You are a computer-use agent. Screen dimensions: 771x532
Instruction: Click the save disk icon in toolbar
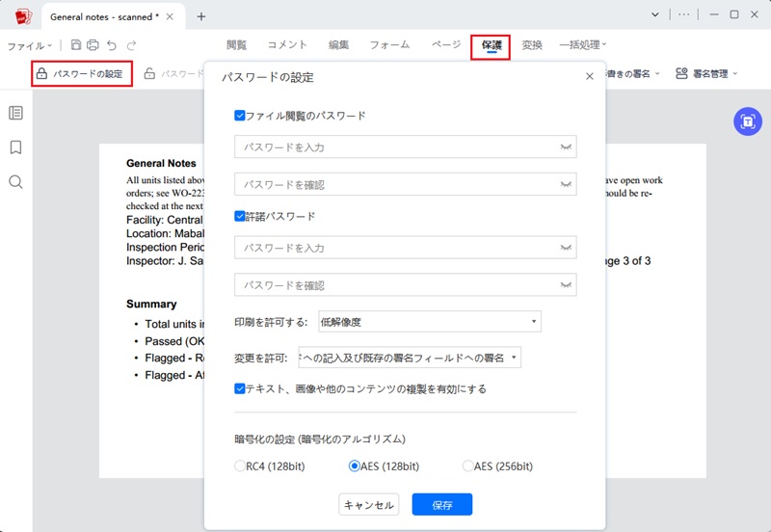[76, 45]
